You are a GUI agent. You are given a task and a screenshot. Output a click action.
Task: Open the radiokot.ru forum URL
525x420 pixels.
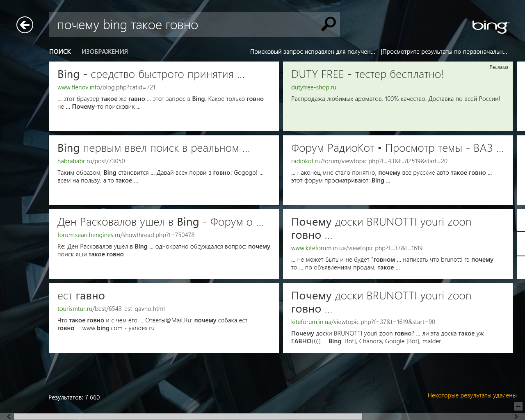point(369,161)
